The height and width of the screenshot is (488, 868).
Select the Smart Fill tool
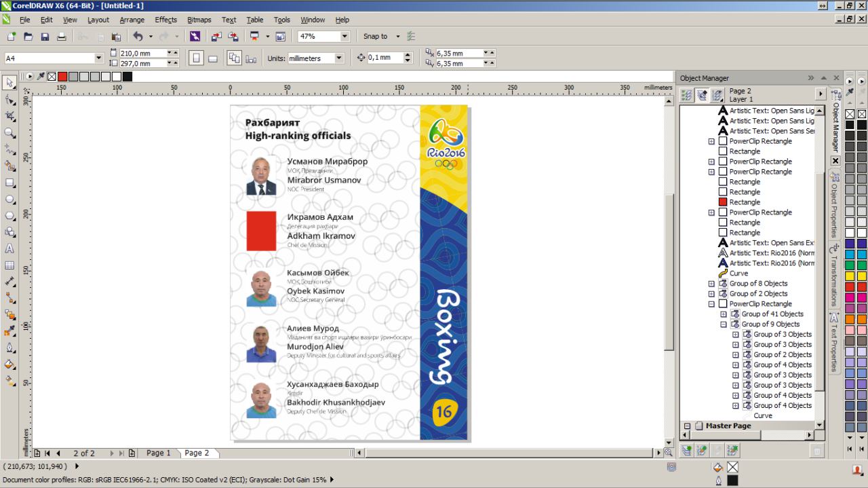point(10,166)
